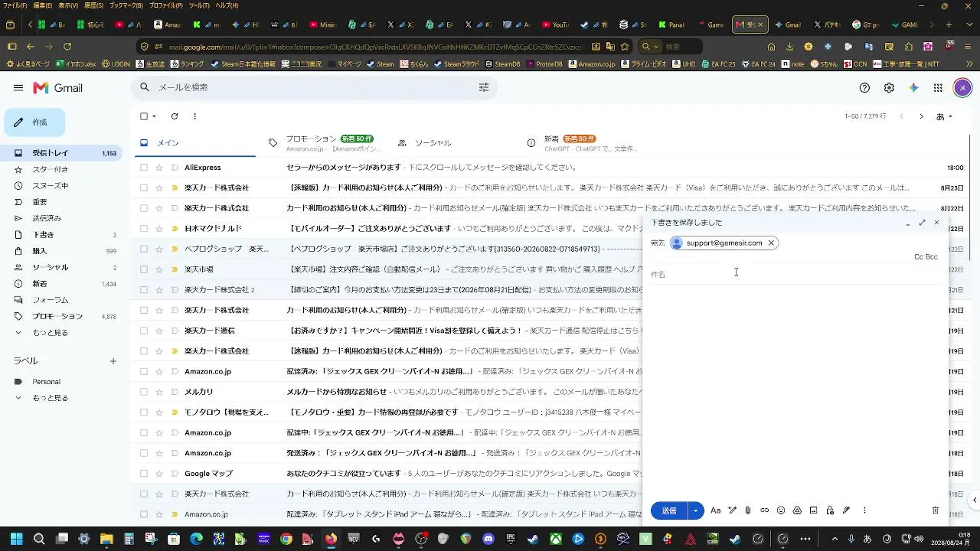Open the Google マップ review email
This screenshot has width=980, height=551.
387,474
